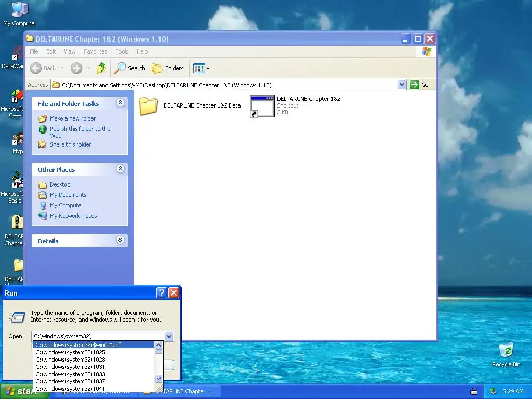Go up one folder level
Image resolution: width=532 pixels, height=399 pixels.
[x=101, y=68]
